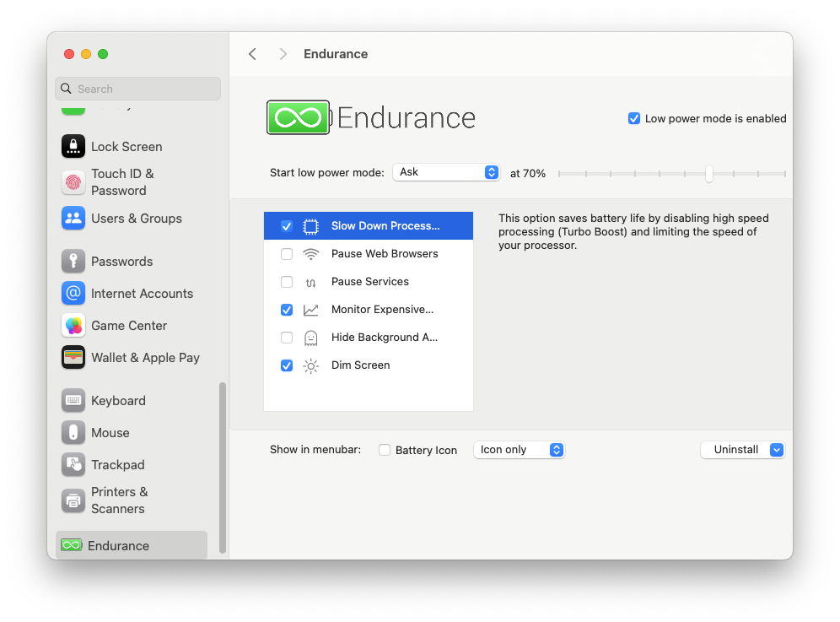This screenshot has height=622, width=840.
Task: Open Users & Groups settings
Action: pos(136,218)
